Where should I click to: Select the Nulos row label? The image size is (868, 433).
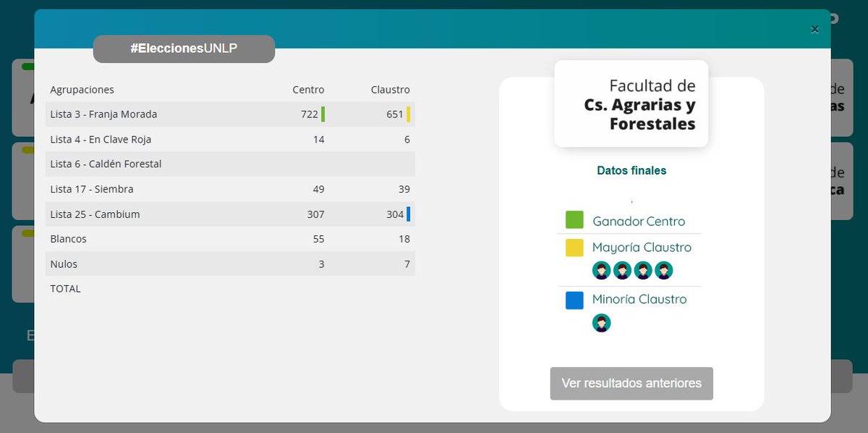click(64, 264)
